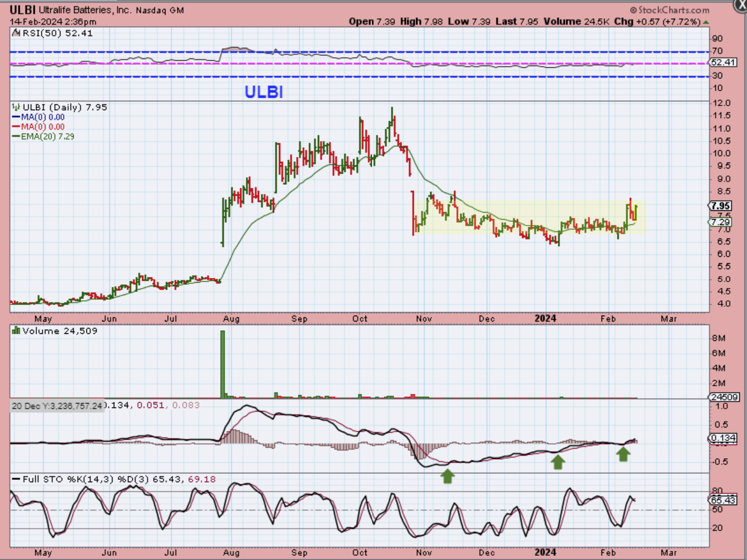Click the red MA(0) 0.00 legend entry
Image resolution: width=747 pixels, height=560 pixels.
click(38, 127)
